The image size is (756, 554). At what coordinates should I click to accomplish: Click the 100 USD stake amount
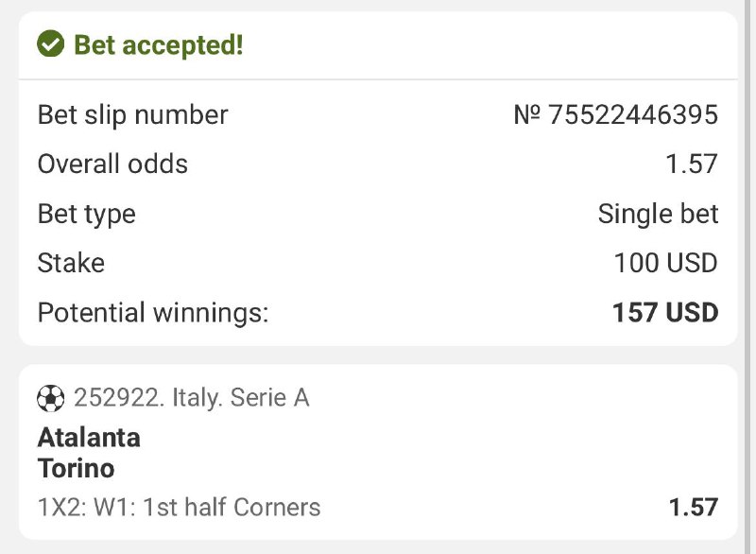click(665, 263)
